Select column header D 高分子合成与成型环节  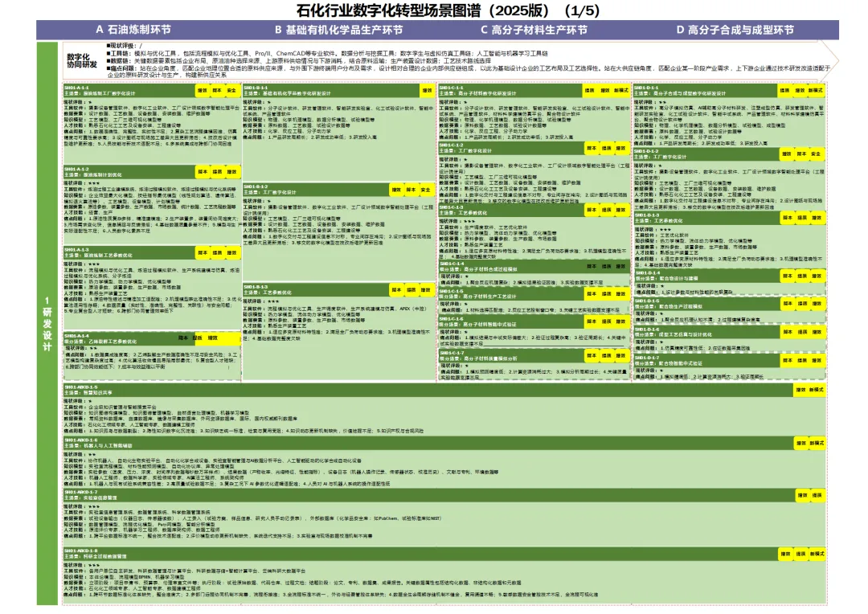coord(735,30)
